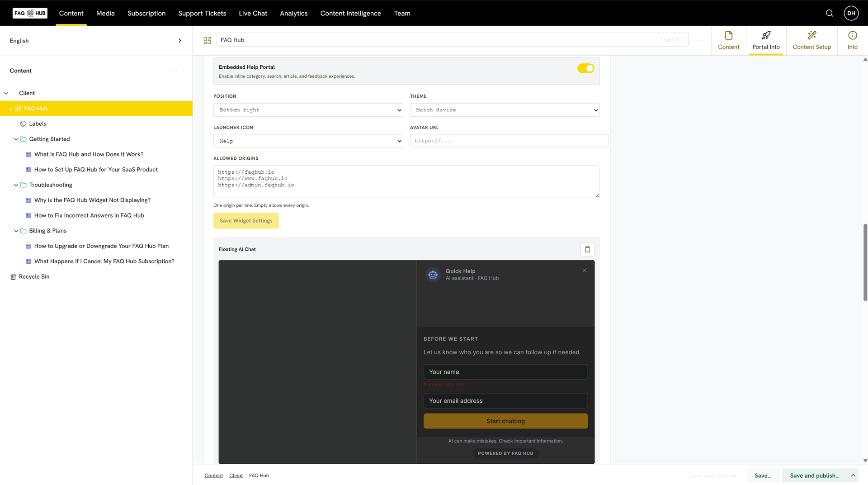Open the search magnifier icon

pyautogui.click(x=830, y=13)
